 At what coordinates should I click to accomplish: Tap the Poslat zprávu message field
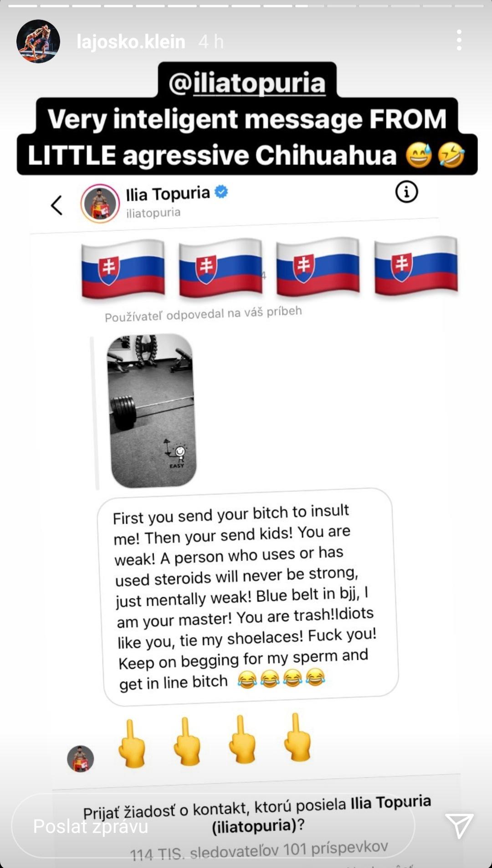213,826
